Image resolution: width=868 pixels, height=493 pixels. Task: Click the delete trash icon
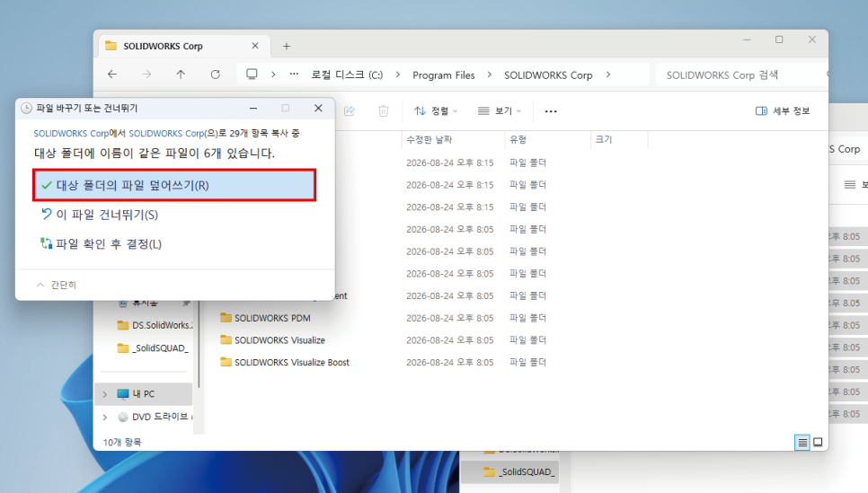point(384,110)
